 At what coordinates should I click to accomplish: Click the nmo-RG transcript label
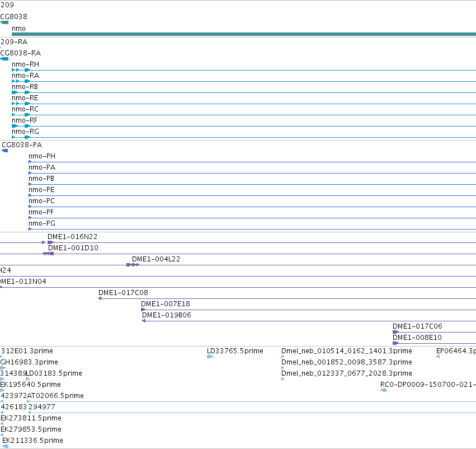pos(26,132)
